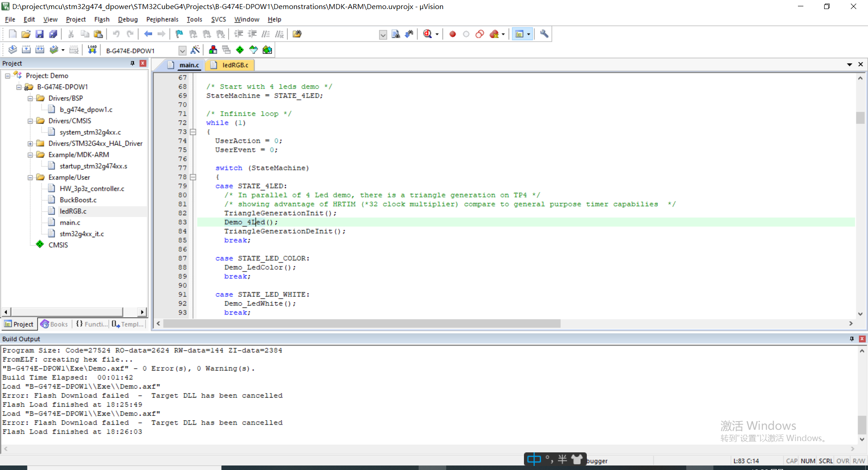Viewport: 868px width, 470px height.
Task: Click the Save icon
Action: (40, 34)
